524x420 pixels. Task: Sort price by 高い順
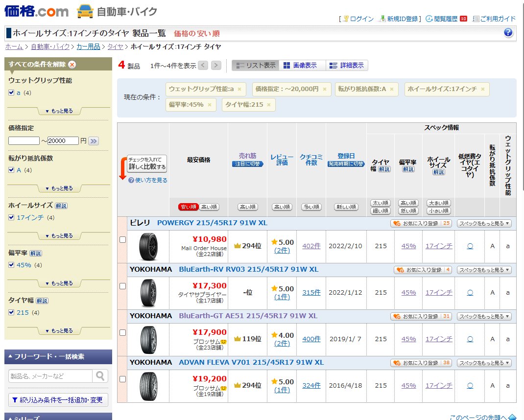[209, 207]
